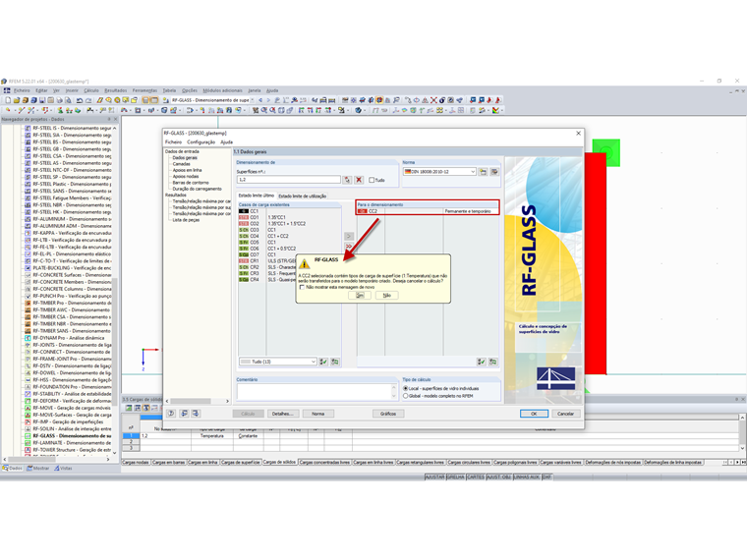This screenshot has height=560, width=747.
Task: Click add single load case '>' button
Action: [x=349, y=236]
